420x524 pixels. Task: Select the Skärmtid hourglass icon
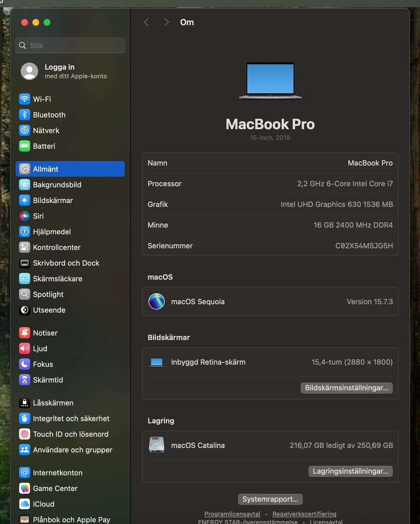click(x=24, y=380)
